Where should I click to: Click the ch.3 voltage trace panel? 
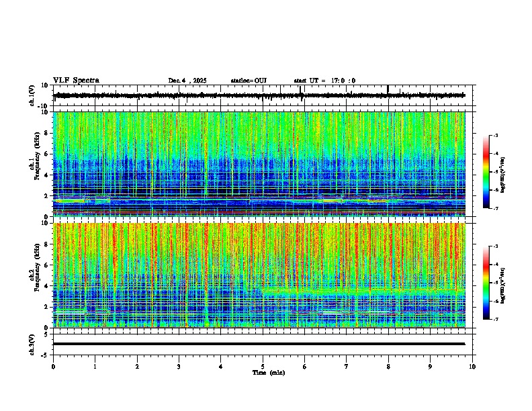pyautogui.click(x=264, y=345)
